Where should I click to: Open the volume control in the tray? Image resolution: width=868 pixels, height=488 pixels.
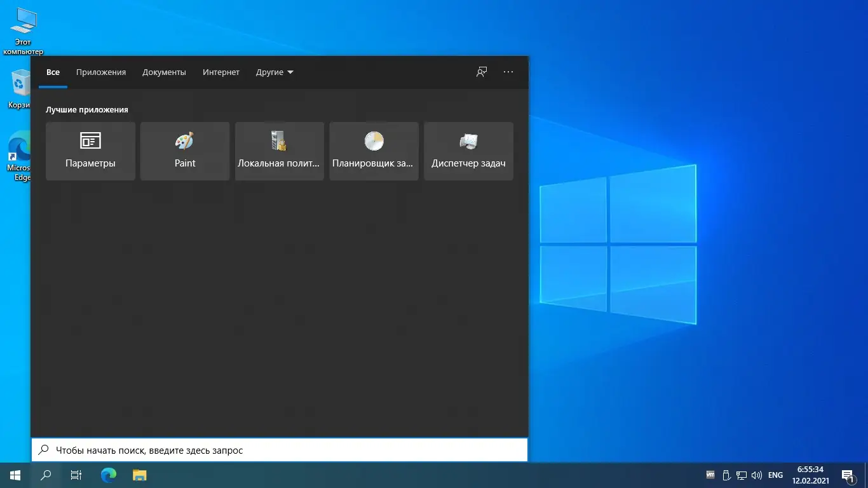pos(757,475)
